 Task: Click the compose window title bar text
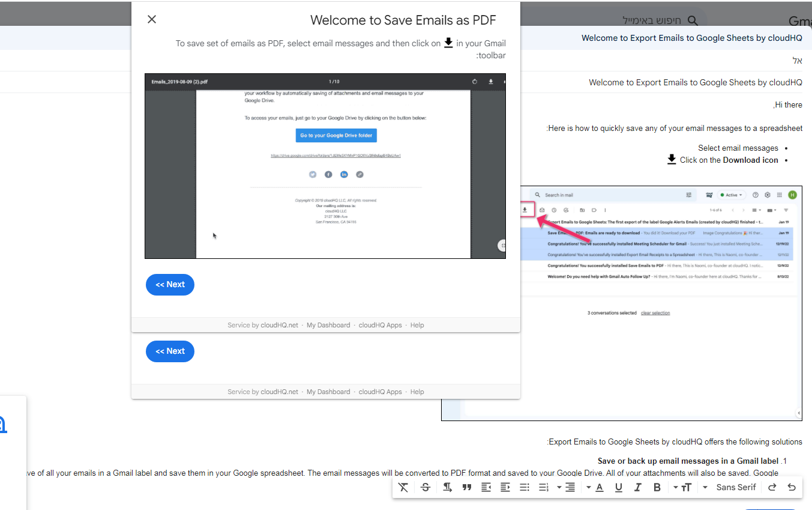click(691, 38)
